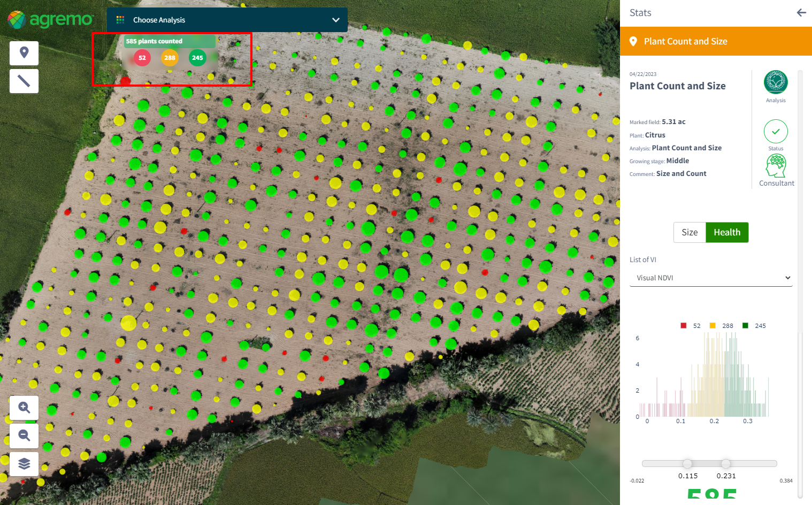Click the Analysis round icon
This screenshot has height=505, width=812.
click(776, 82)
